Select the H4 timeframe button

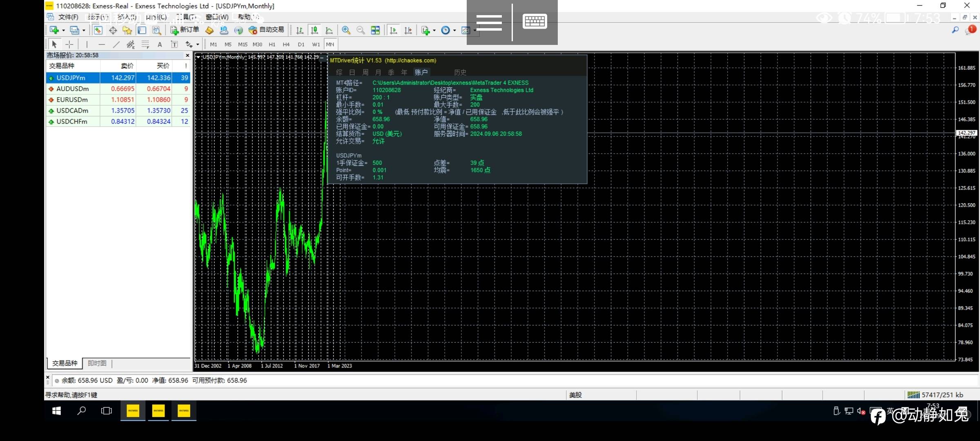pos(286,45)
